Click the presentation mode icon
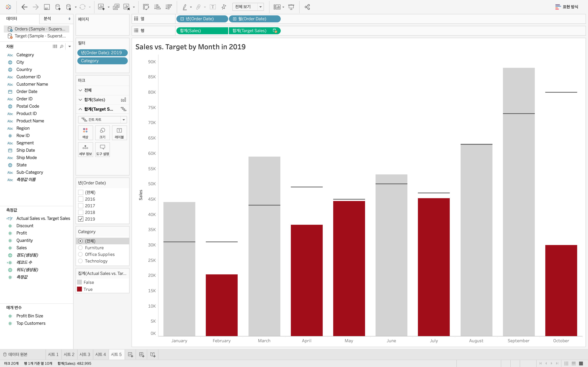This screenshot has width=588, height=367. tap(291, 7)
